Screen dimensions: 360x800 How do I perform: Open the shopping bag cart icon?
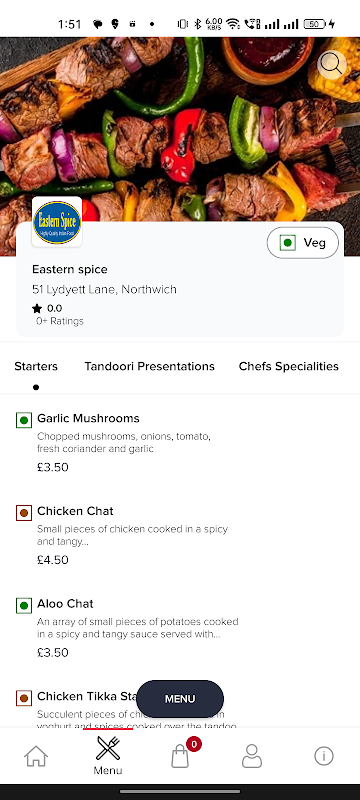(x=180, y=756)
